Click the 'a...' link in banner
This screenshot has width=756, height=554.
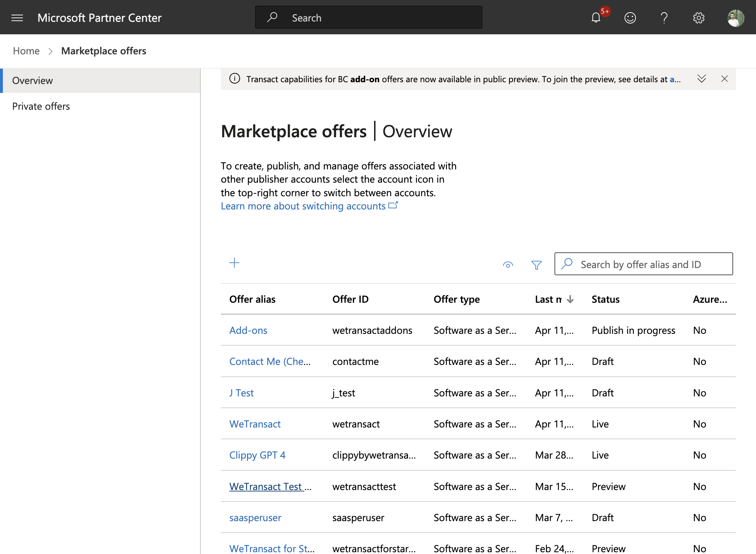(x=675, y=79)
